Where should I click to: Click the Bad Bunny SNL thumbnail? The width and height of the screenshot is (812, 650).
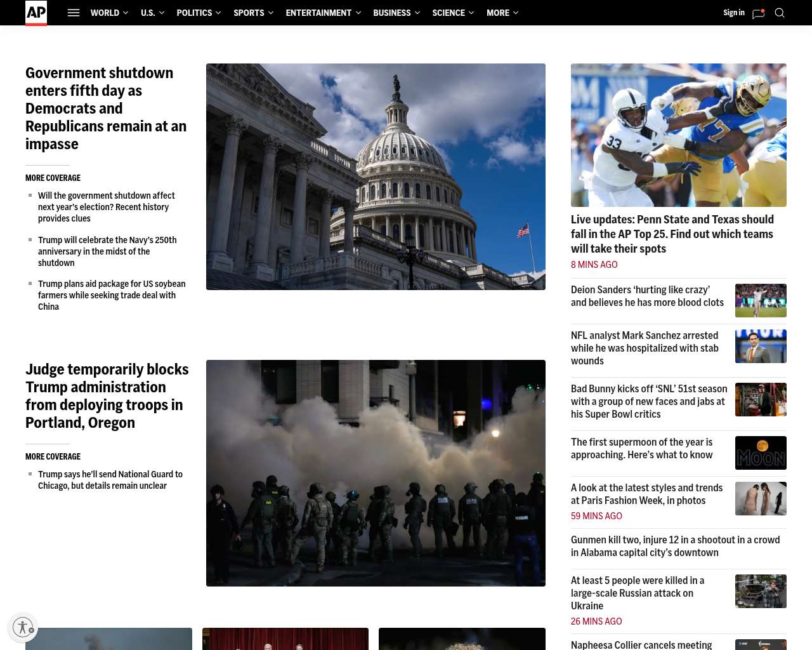coord(761,399)
